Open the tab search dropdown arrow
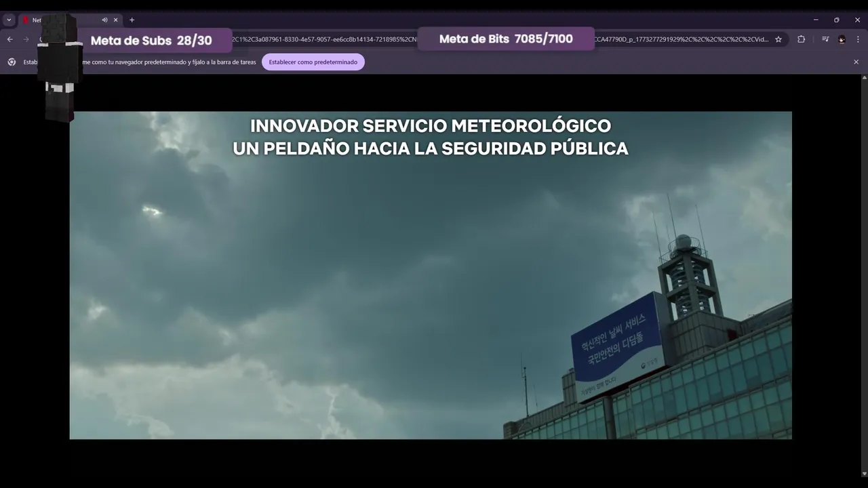868x488 pixels. [x=9, y=20]
